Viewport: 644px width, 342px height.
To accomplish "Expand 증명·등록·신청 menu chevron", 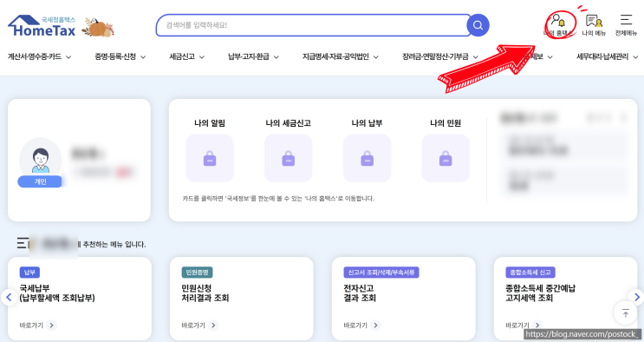I will 143,57.
